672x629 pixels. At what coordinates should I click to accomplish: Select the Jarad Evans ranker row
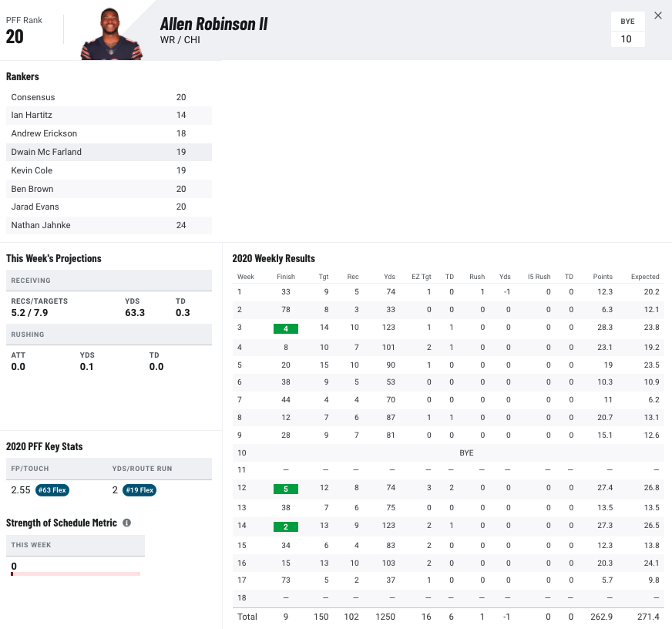109,207
